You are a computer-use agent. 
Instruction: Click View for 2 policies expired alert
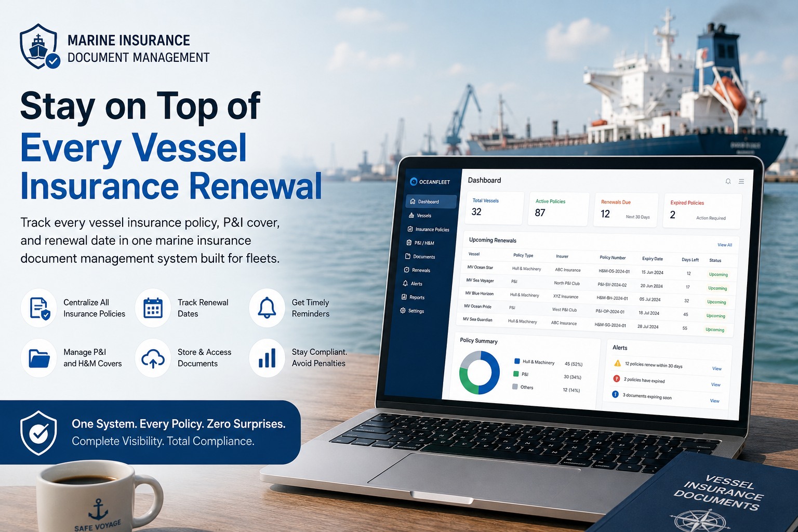tap(716, 384)
